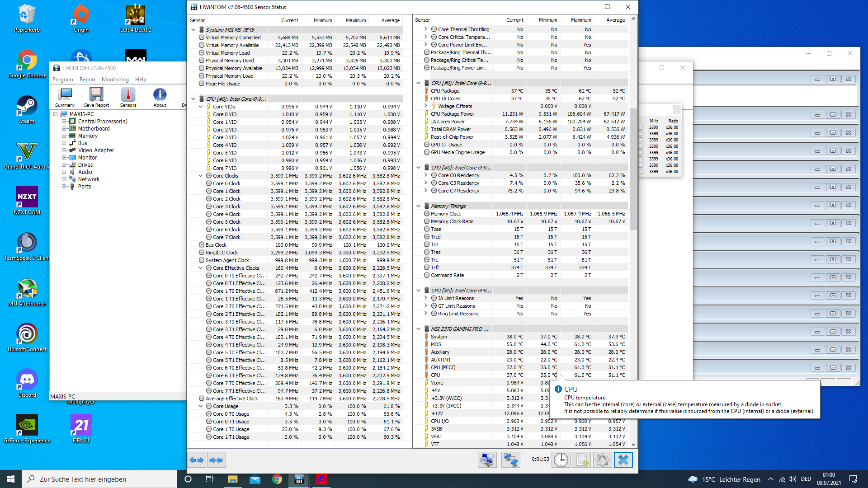
Task: Select Video Adapter in the tree
Action: click(96, 150)
